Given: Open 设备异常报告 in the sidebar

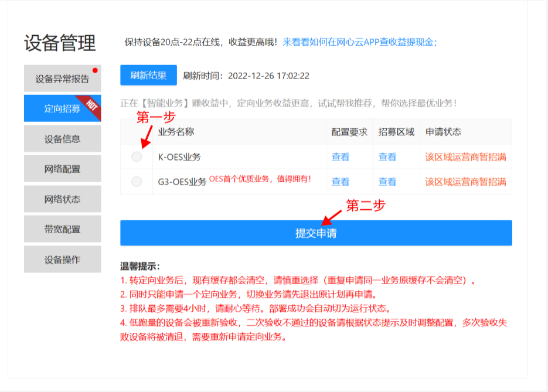Looking at the screenshot, I should (63, 79).
